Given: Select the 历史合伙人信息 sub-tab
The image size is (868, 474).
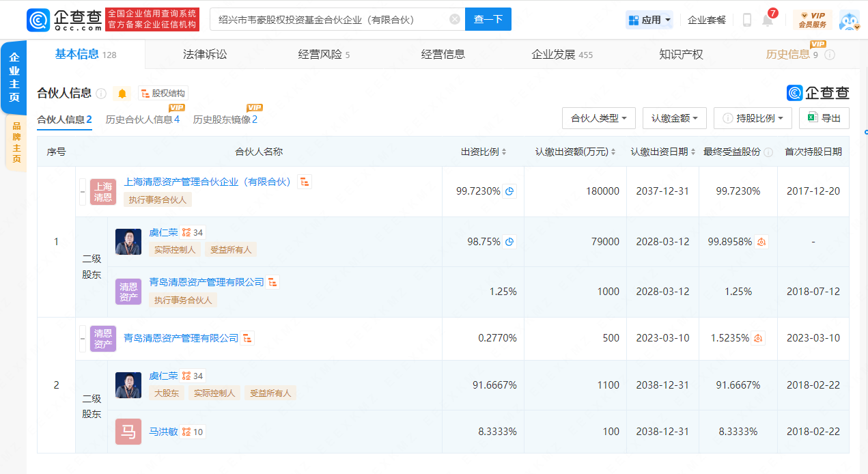Looking at the screenshot, I should [x=142, y=120].
